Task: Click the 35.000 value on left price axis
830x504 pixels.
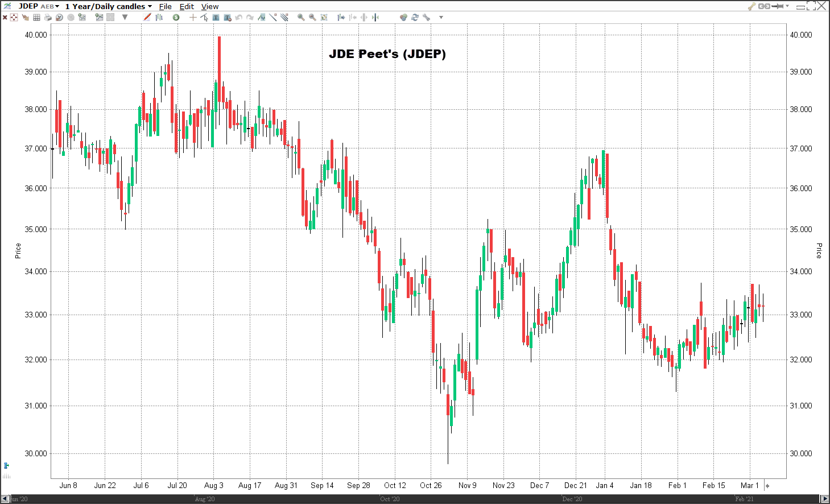Action: (x=36, y=229)
